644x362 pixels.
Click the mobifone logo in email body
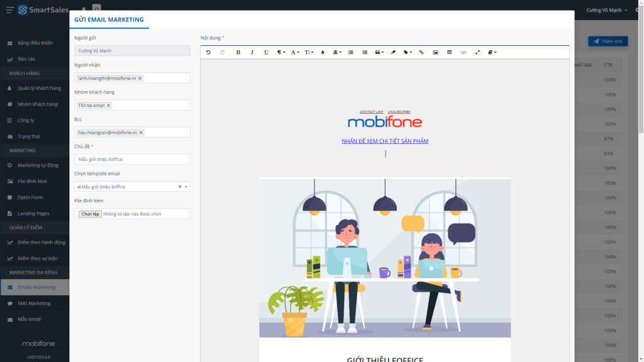click(x=385, y=122)
